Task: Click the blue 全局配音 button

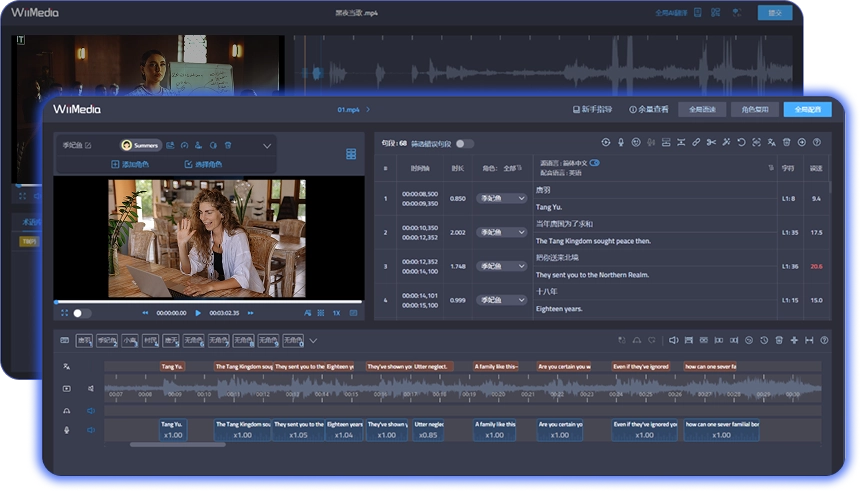Action: tap(806, 109)
